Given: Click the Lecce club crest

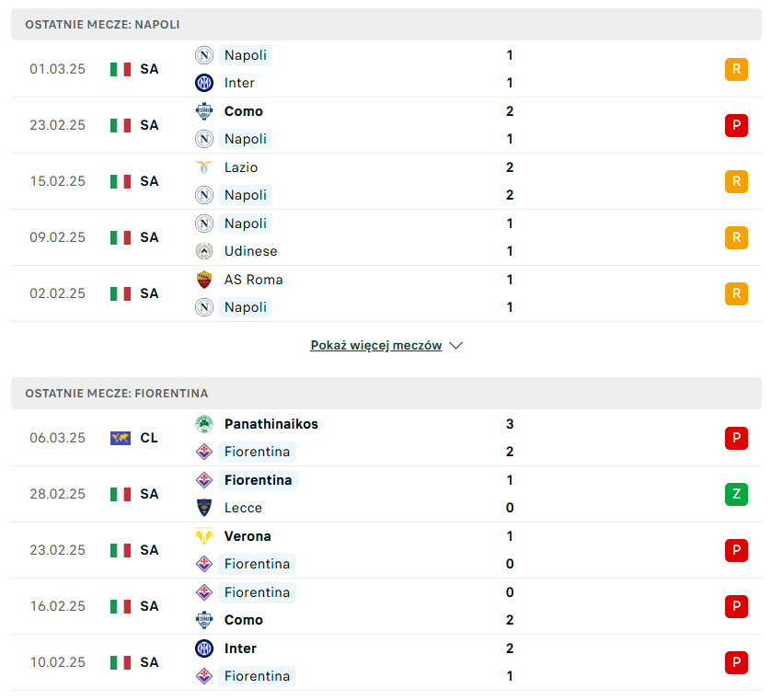Looking at the screenshot, I should tap(204, 508).
